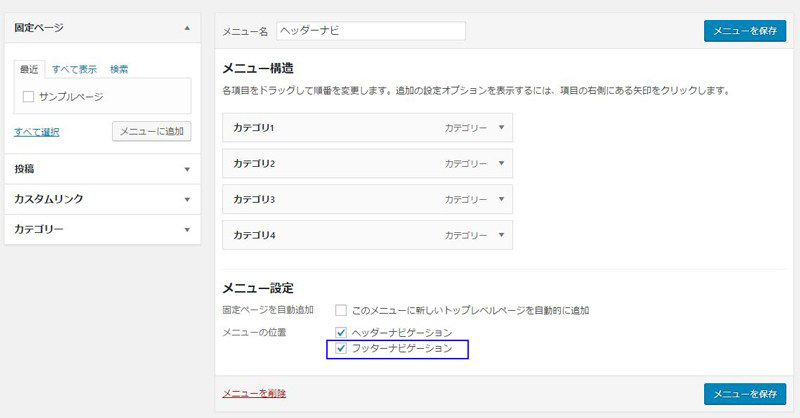Select the 最近 tab
The width and height of the screenshot is (800, 418).
coord(29,69)
